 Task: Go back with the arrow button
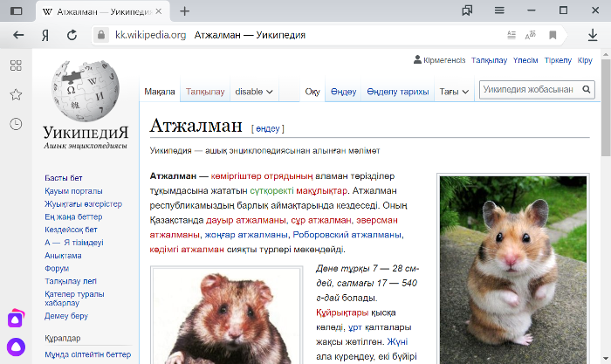18,35
